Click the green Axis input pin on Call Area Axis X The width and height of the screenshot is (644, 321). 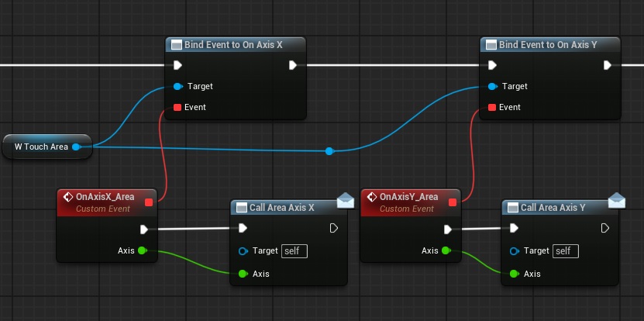[x=243, y=274]
